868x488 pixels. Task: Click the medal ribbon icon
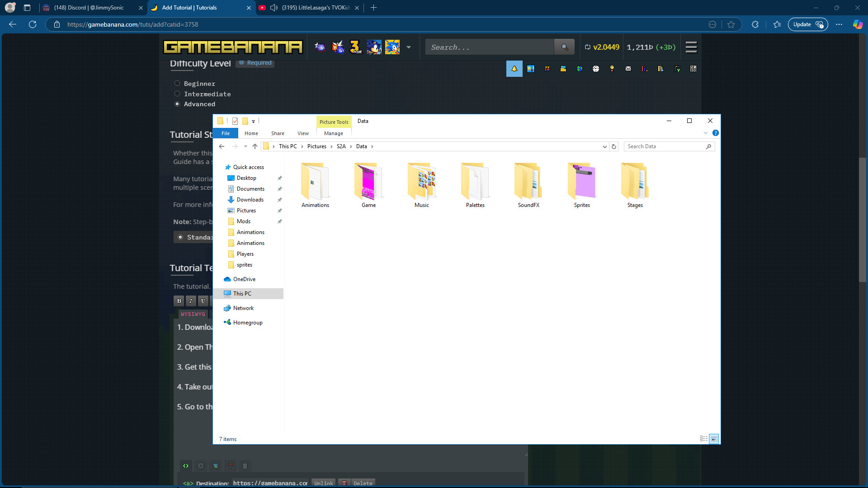point(612,69)
